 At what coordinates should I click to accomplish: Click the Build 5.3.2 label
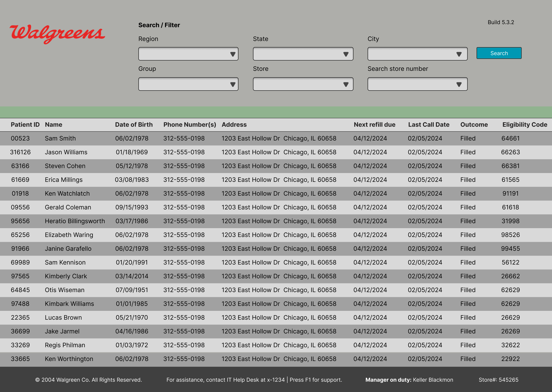click(x=501, y=22)
